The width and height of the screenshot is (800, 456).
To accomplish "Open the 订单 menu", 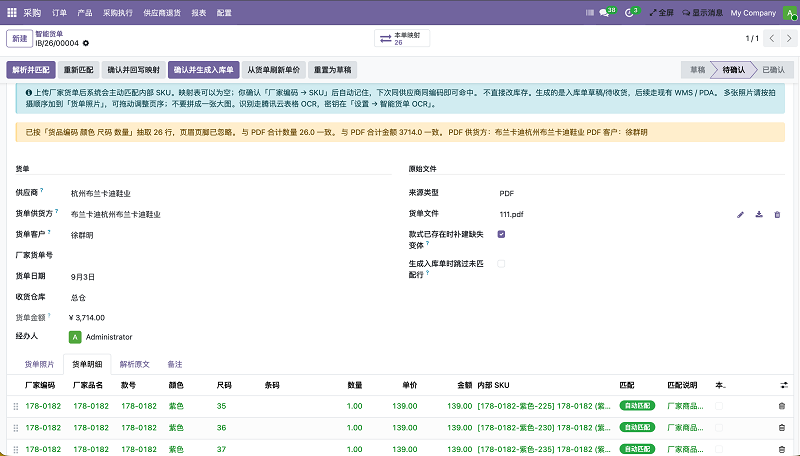I will tap(59, 13).
